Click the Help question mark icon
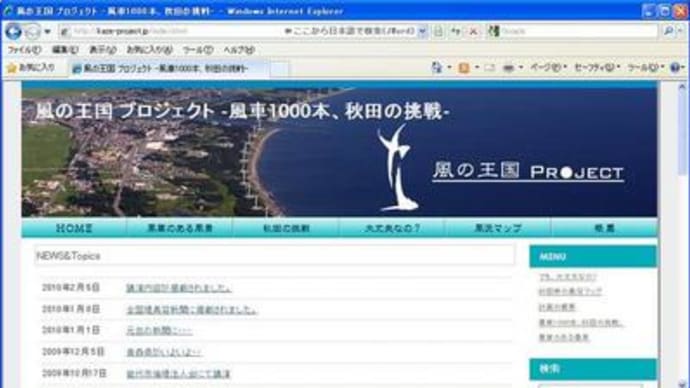The image size is (690, 388). [x=675, y=68]
